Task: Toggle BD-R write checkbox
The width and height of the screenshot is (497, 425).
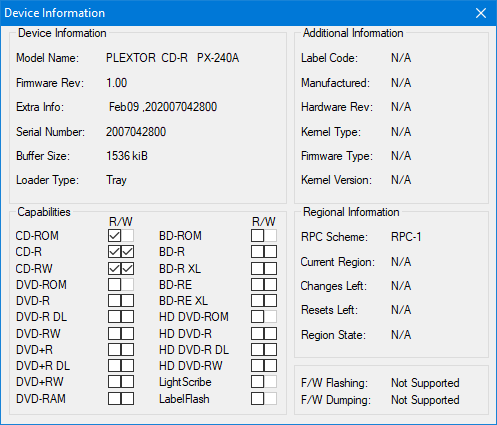Action: 270,252
